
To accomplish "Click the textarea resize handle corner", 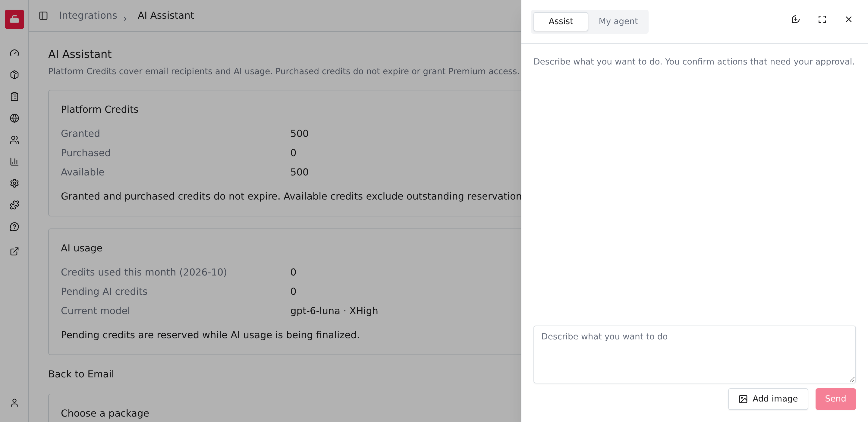I will (x=852, y=379).
